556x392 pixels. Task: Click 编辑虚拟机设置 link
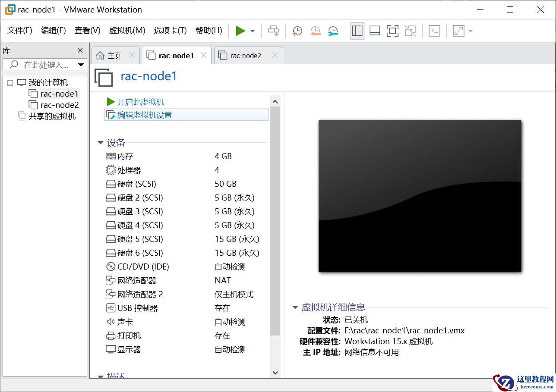(x=145, y=115)
